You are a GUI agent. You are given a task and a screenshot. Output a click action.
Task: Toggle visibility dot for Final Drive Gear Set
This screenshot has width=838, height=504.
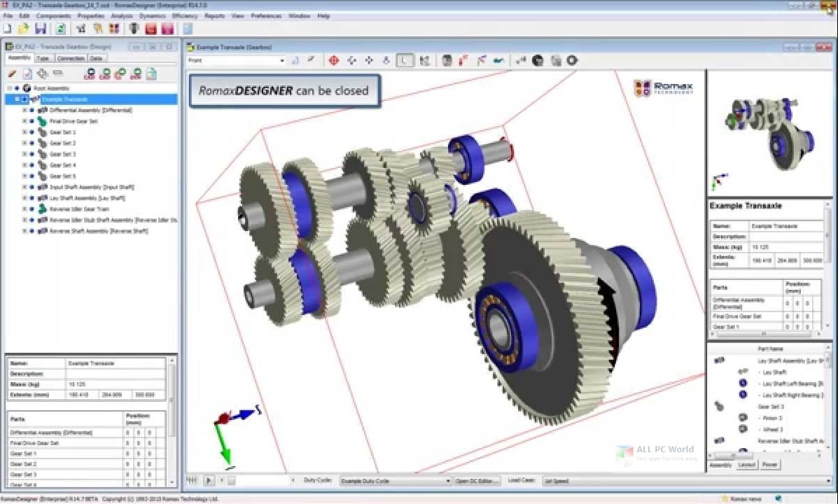pyautogui.click(x=32, y=121)
